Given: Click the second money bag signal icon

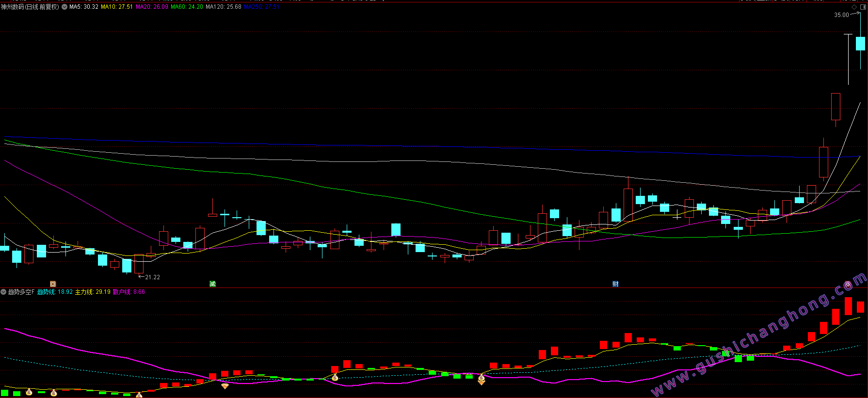Looking at the screenshot, I should (54, 393).
